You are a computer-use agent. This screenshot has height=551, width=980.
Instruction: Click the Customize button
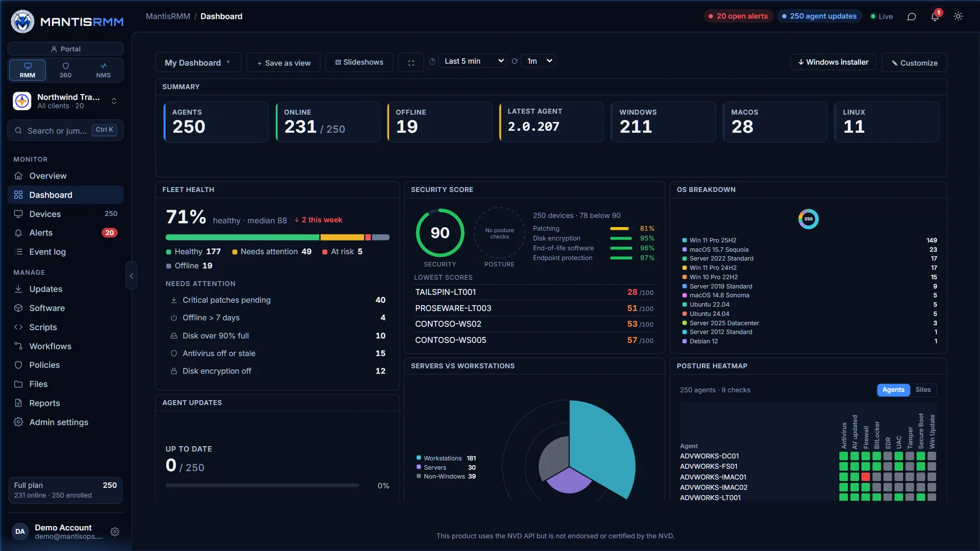(x=914, y=63)
